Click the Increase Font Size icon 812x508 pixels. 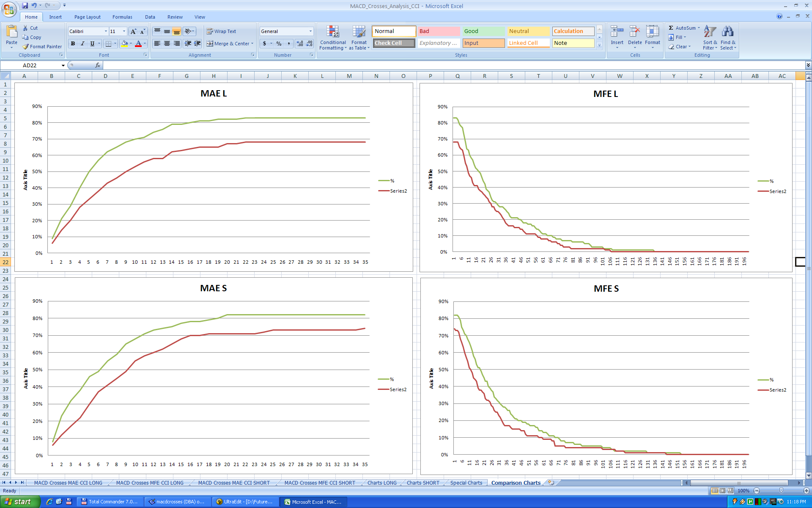tap(134, 31)
